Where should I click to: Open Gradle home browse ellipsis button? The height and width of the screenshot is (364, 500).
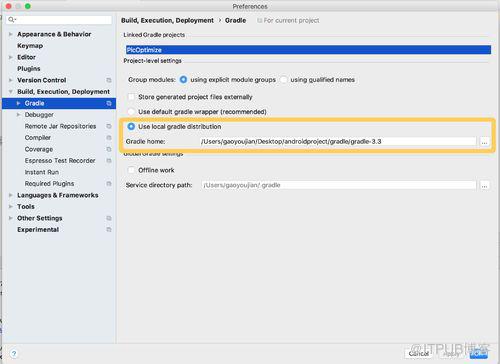(484, 142)
